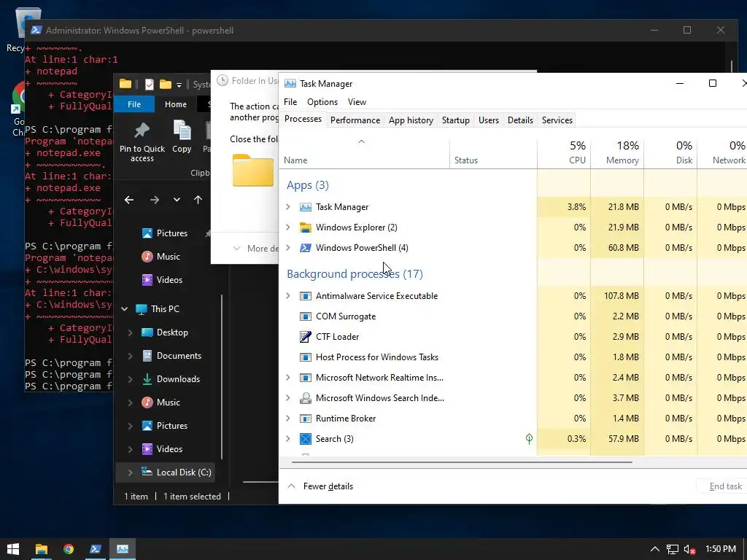Click the Forward arrow in File Explorer
The height and width of the screenshot is (560, 747).
tap(155, 200)
